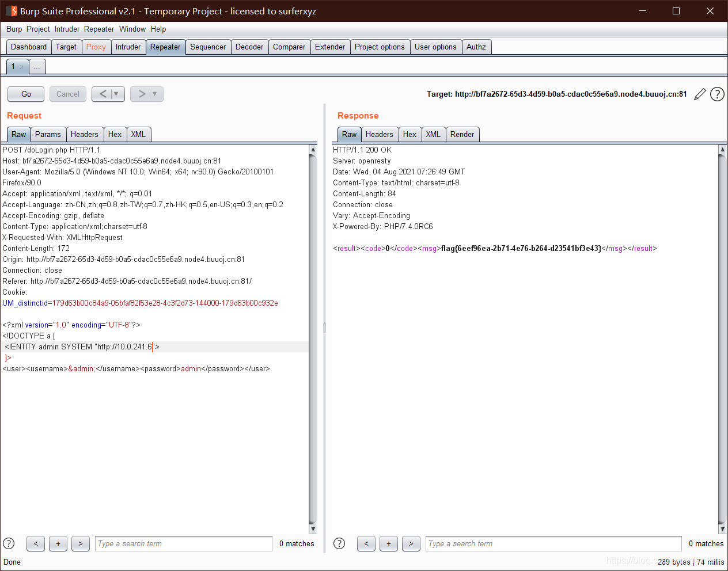This screenshot has height=571, width=728.
Task: Open request search help question mark icon
Action: (x=9, y=543)
